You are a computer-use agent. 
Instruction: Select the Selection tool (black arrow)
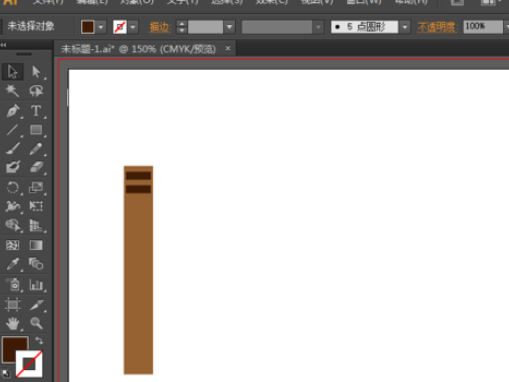pyautogui.click(x=13, y=72)
